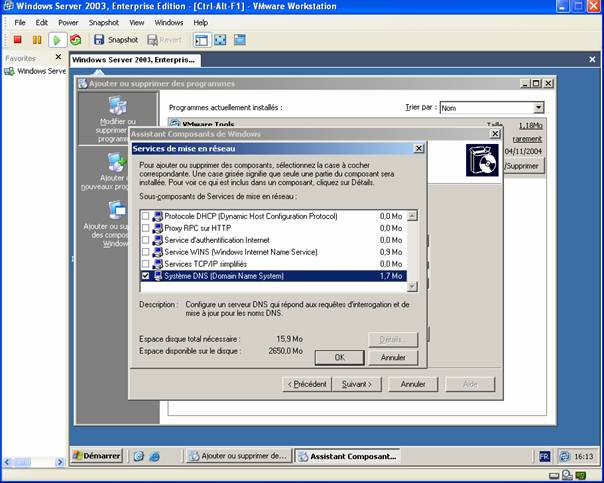
Task: Click the Suivant wizard button
Action: [356, 384]
